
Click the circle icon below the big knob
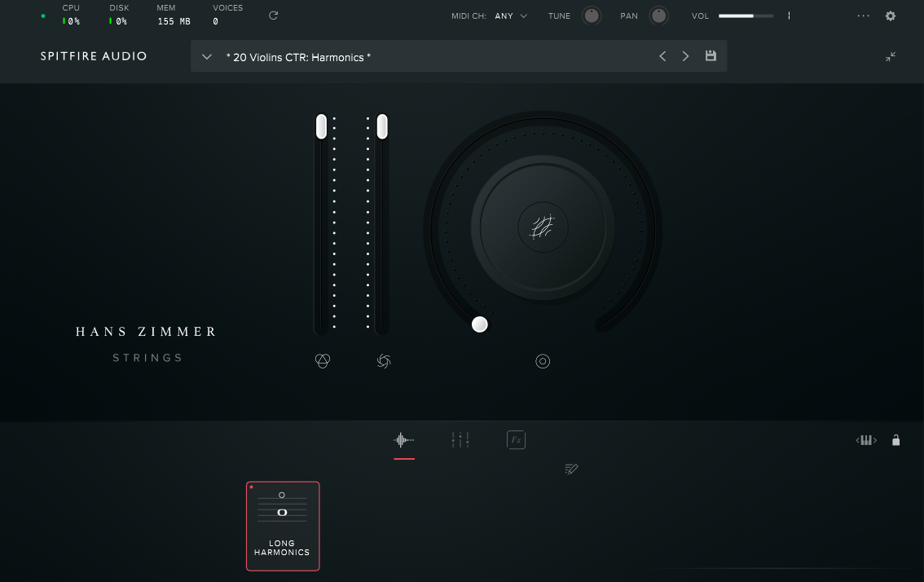(543, 361)
